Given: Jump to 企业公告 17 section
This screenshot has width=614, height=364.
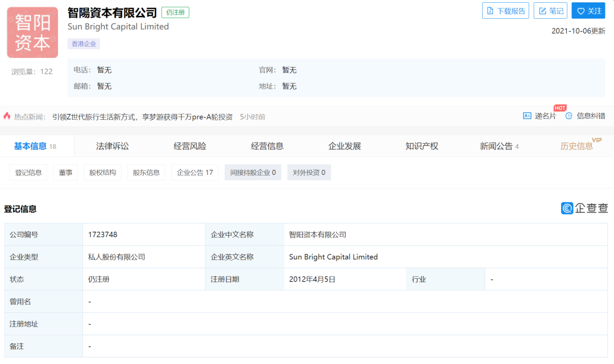Looking at the screenshot, I should (x=194, y=173).
